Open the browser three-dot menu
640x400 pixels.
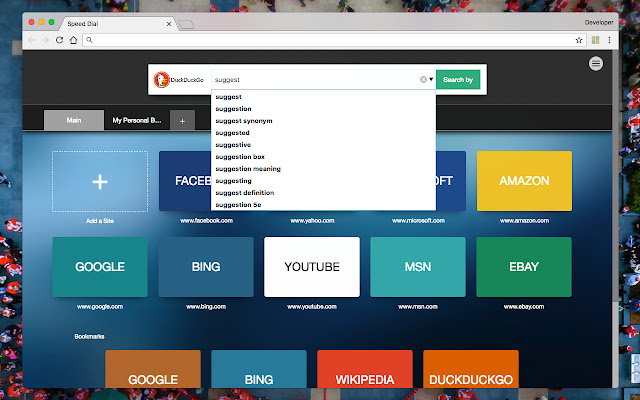tap(609, 40)
